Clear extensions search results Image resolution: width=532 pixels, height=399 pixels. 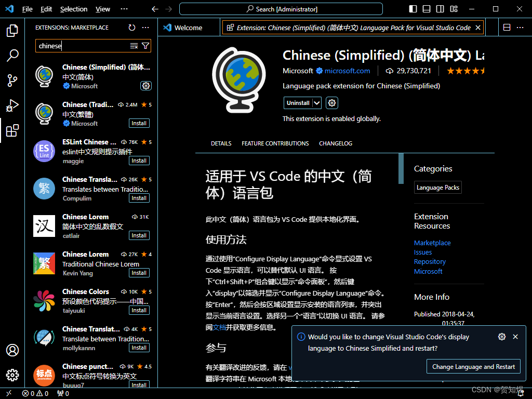(x=134, y=46)
